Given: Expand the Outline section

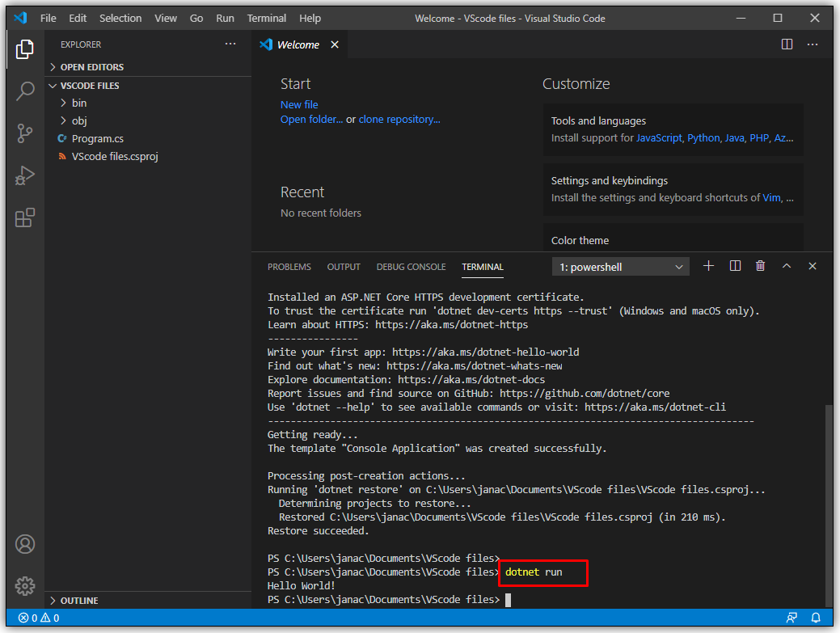Looking at the screenshot, I should pos(78,601).
